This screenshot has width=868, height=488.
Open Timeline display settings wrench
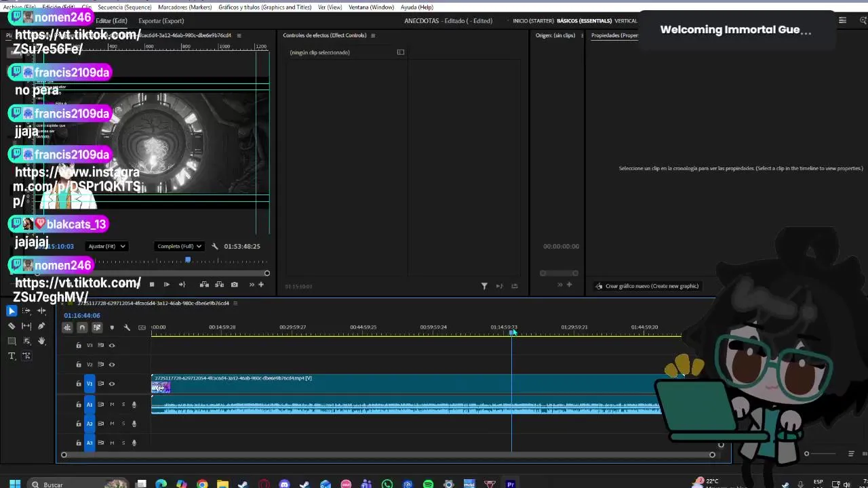tap(127, 327)
